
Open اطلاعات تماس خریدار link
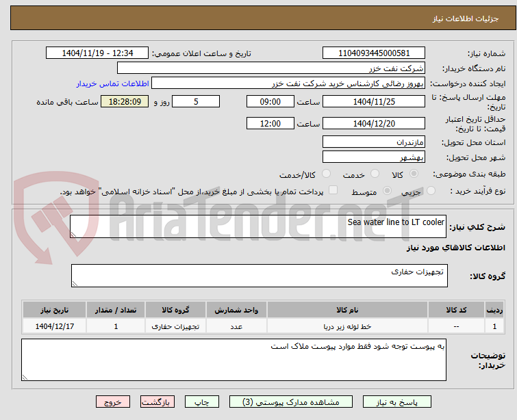click(x=113, y=83)
